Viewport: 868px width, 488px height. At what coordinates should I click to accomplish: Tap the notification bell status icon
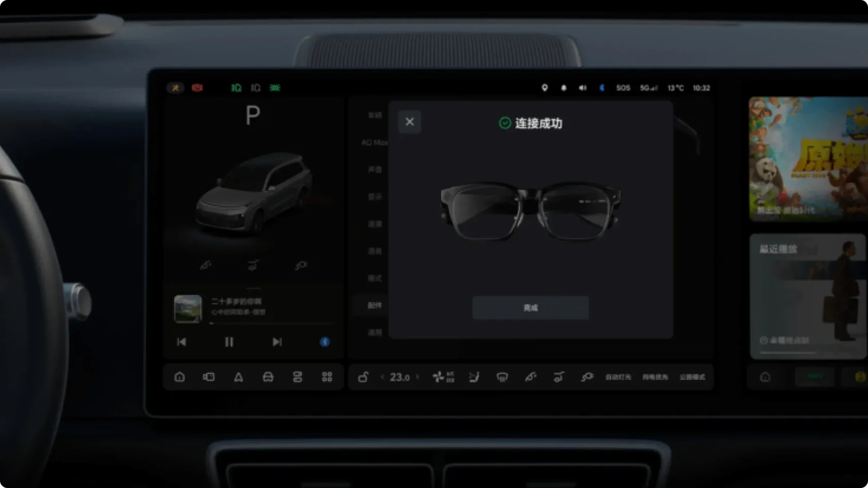tap(564, 88)
